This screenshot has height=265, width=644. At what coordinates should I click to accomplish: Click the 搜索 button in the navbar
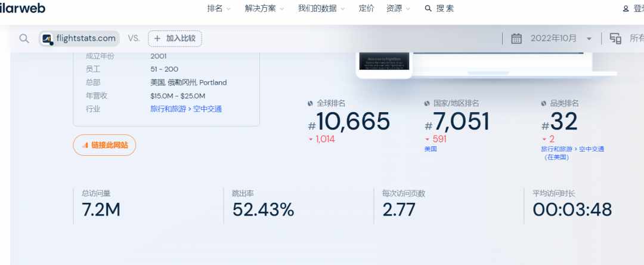(439, 8)
